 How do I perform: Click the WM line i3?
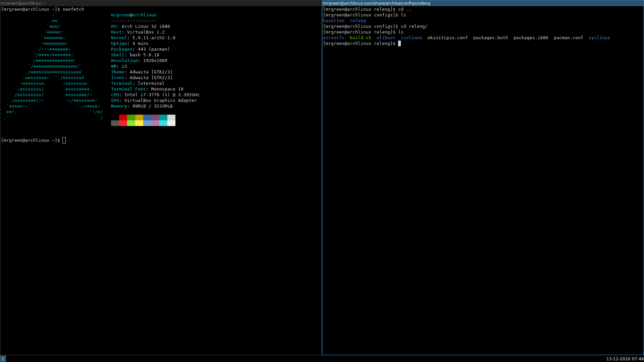[x=119, y=66]
